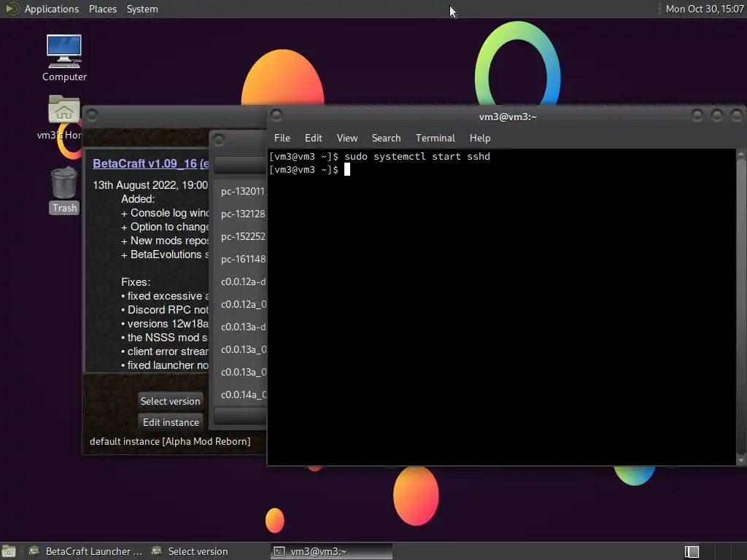
Task: Click window menu button of BetaCraft Launcher titlebar
Action: point(93,115)
